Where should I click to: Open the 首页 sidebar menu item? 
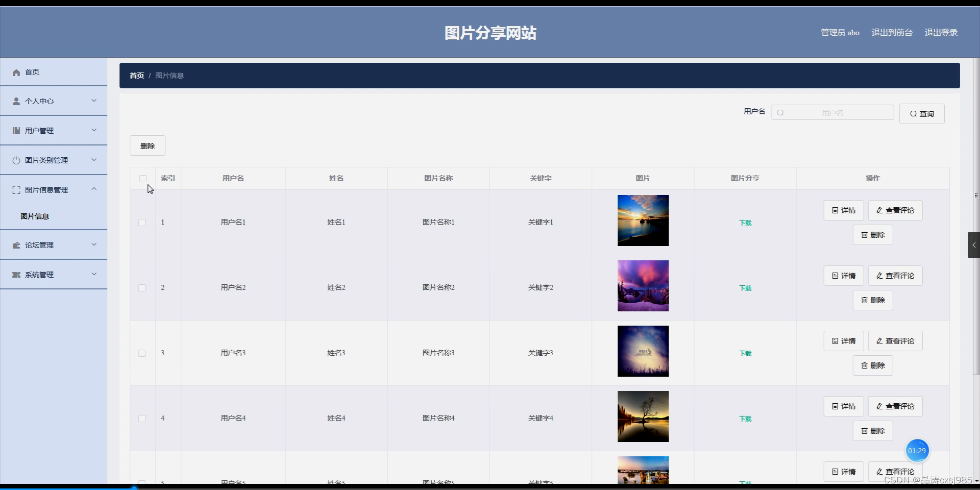pyautogui.click(x=54, y=72)
